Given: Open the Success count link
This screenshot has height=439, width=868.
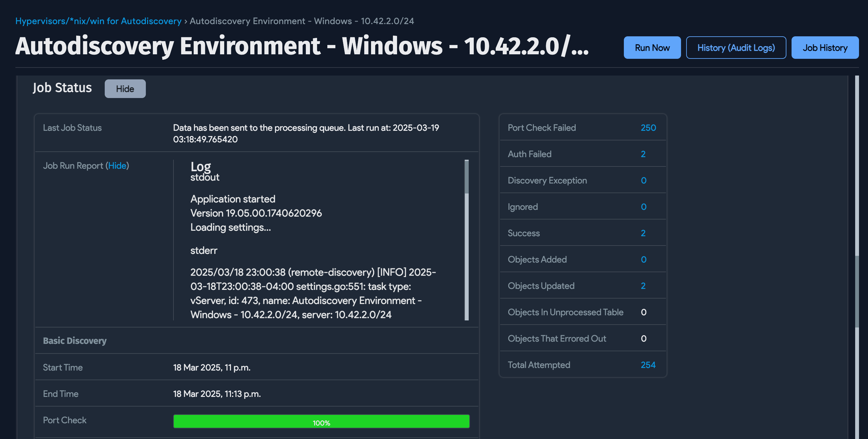Looking at the screenshot, I should (643, 233).
